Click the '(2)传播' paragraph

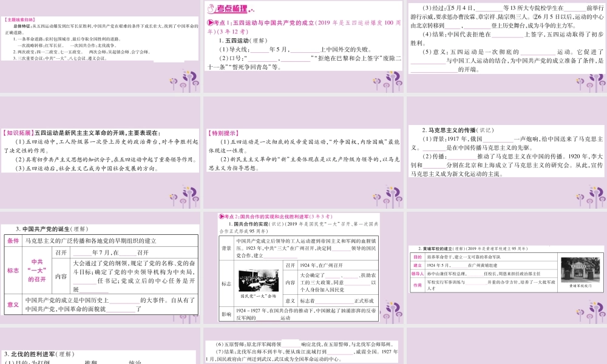507,165
